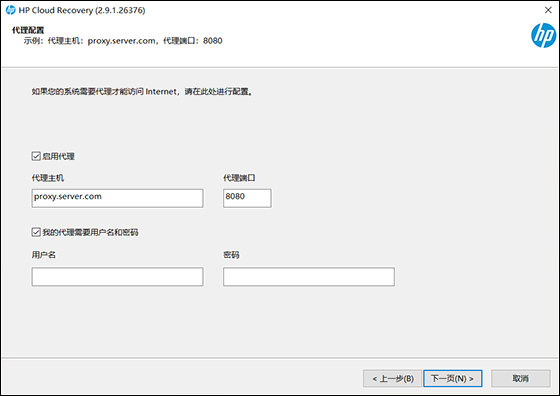Click the 如果您的系统需要代理 instruction text
Viewport: 560px width, 396px height.
[142, 92]
